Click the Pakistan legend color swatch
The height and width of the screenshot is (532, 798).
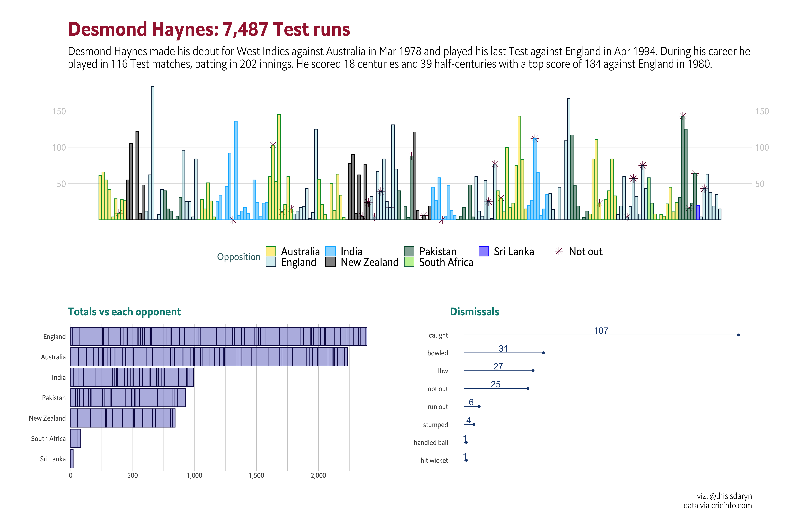(409, 251)
